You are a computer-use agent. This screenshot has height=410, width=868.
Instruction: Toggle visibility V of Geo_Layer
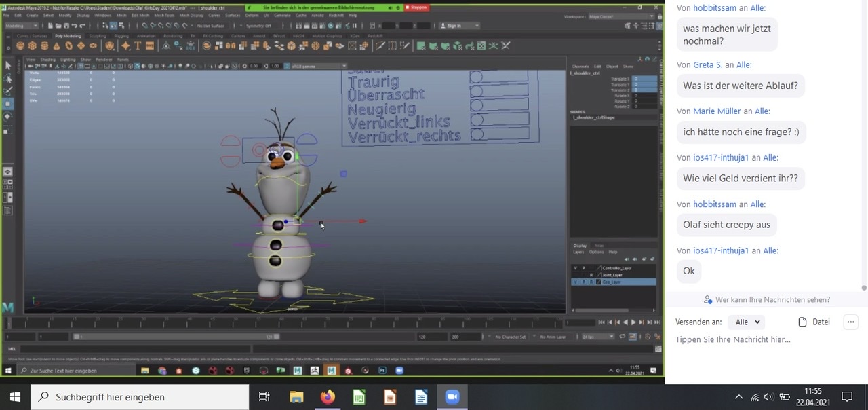pos(576,282)
